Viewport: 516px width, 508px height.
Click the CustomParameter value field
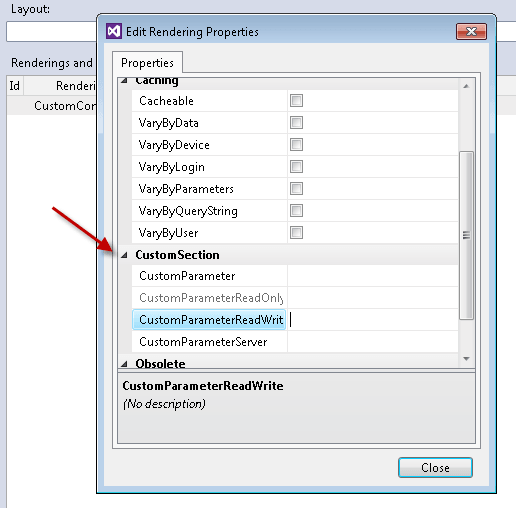pos(373,276)
